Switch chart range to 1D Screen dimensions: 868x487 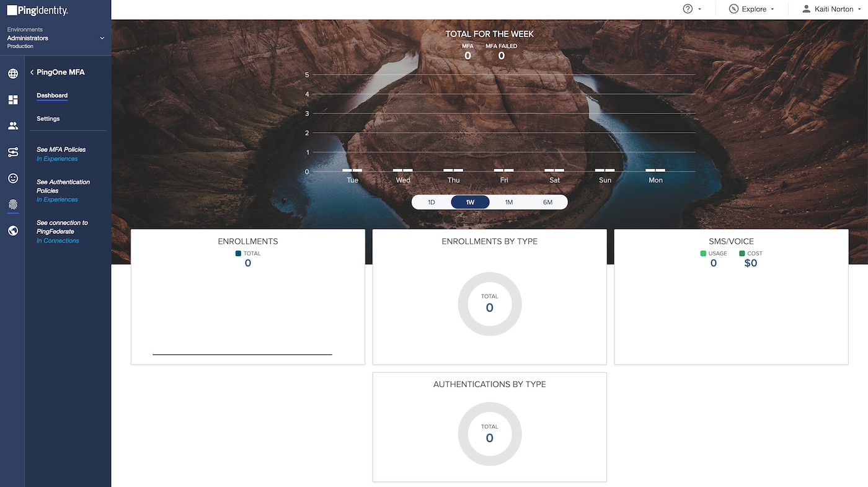click(x=431, y=202)
